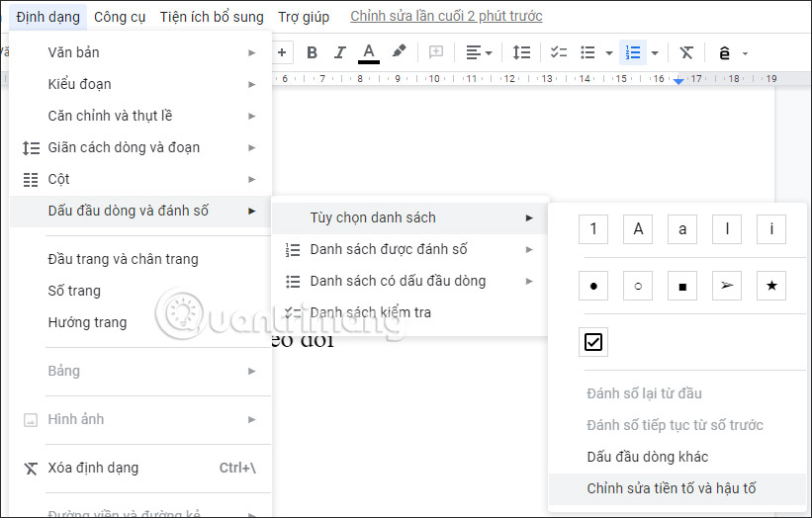Click Xóa định dạng menu entry
Viewport: 812px width, 518px height.
pos(140,468)
